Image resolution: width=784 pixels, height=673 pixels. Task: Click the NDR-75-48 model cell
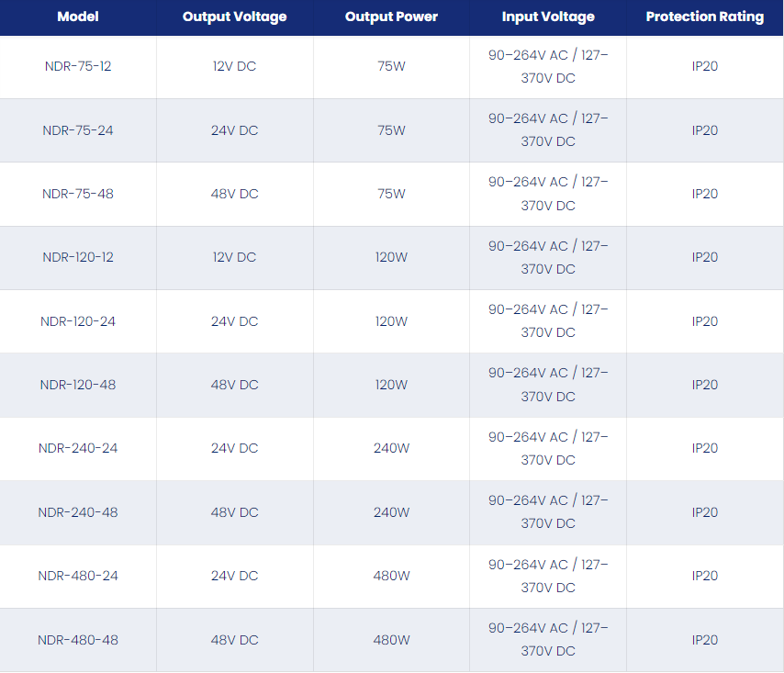point(78,194)
